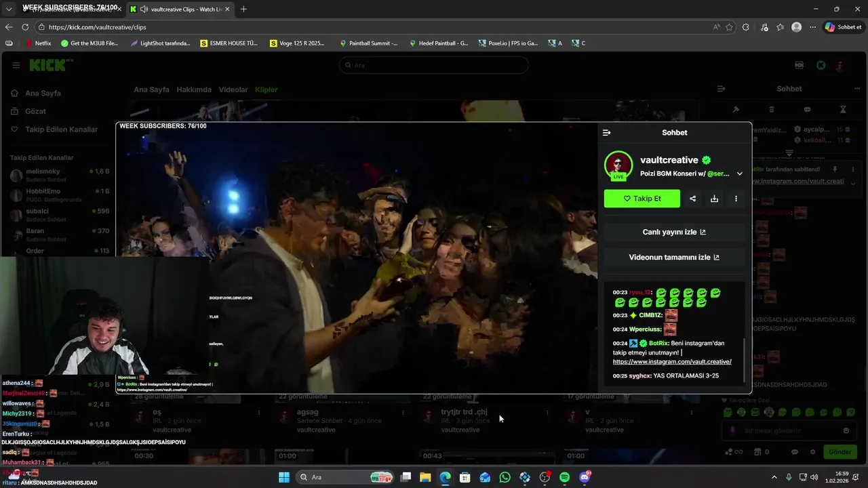The image size is (868, 488).
Task: Select the Ana Sayfa channel tab
Action: pyautogui.click(x=151, y=89)
